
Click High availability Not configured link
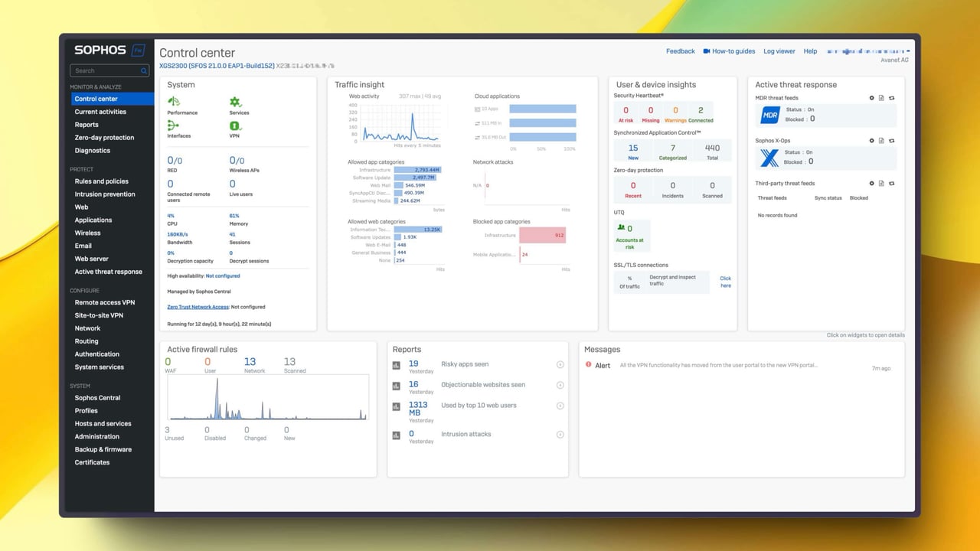pos(223,275)
